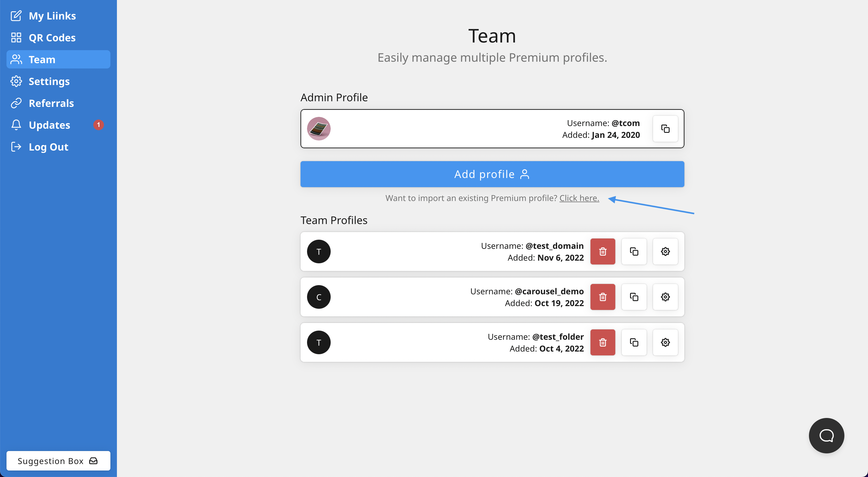Screen dimensions: 868x477
Task: Open the Referrals page
Action: [x=51, y=103]
